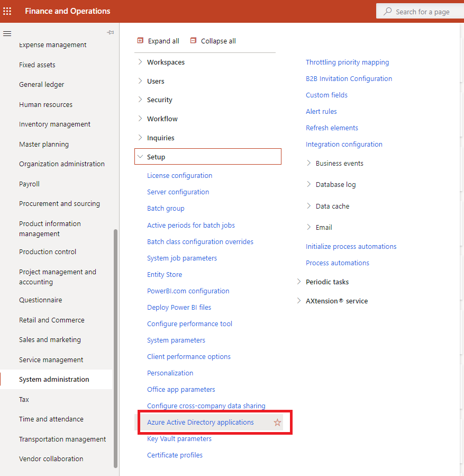Open Custom fields page

(x=326, y=95)
